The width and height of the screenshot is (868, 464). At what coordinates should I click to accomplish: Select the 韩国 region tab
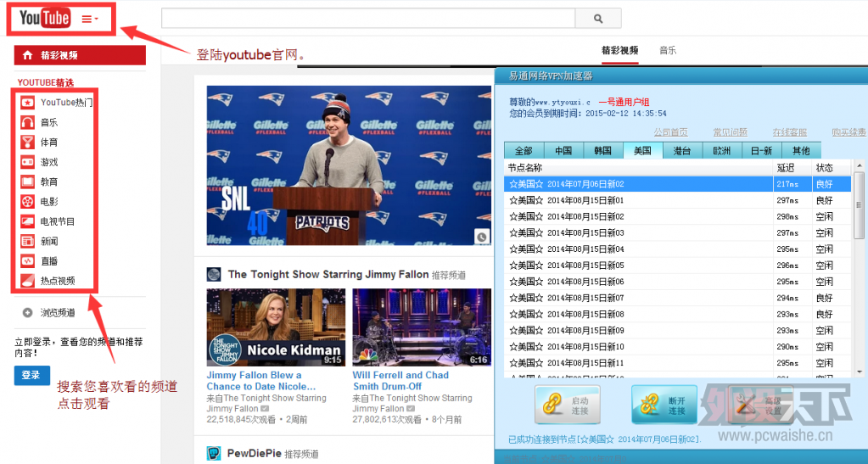[603, 151]
